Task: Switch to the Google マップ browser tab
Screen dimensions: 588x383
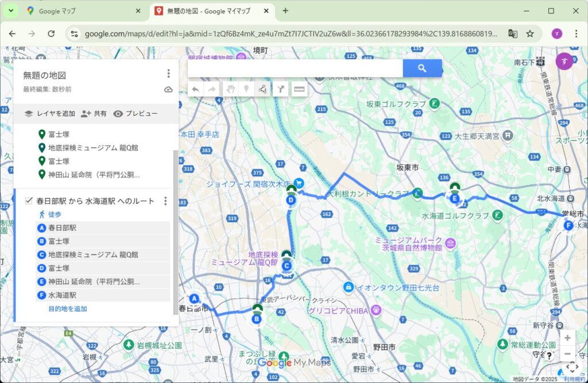Action: (x=83, y=11)
